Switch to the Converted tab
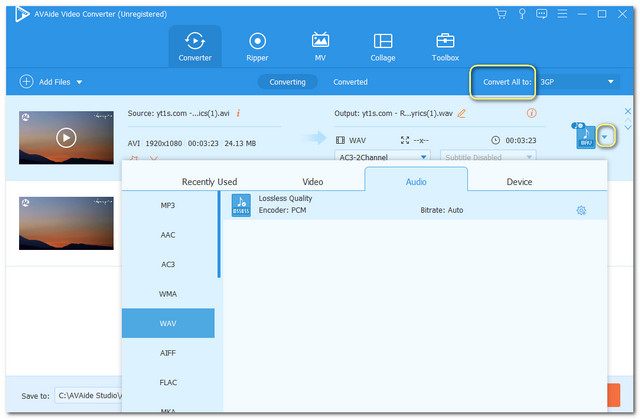The height and width of the screenshot is (419, 640). (350, 82)
